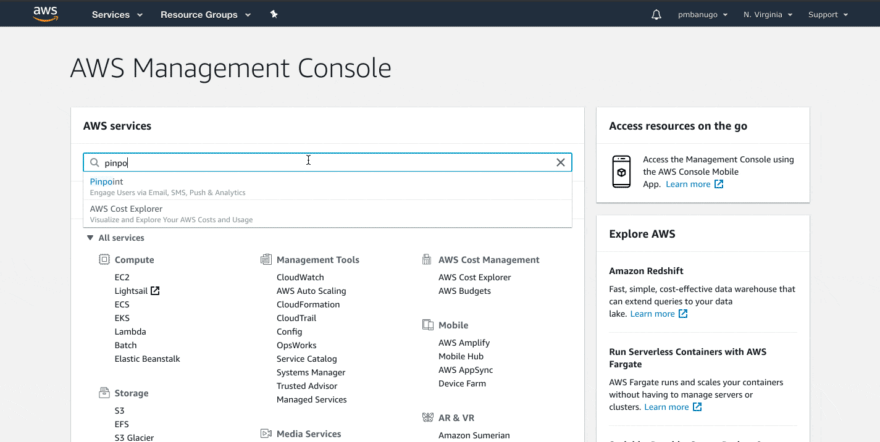880x442 pixels.
Task: Click the Storage category icon
Action: [x=104, y=394]
